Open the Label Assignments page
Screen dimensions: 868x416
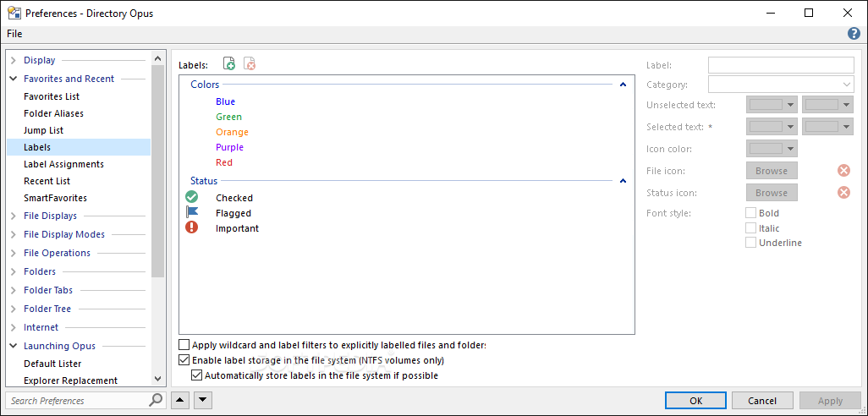[x=63, y=164]
